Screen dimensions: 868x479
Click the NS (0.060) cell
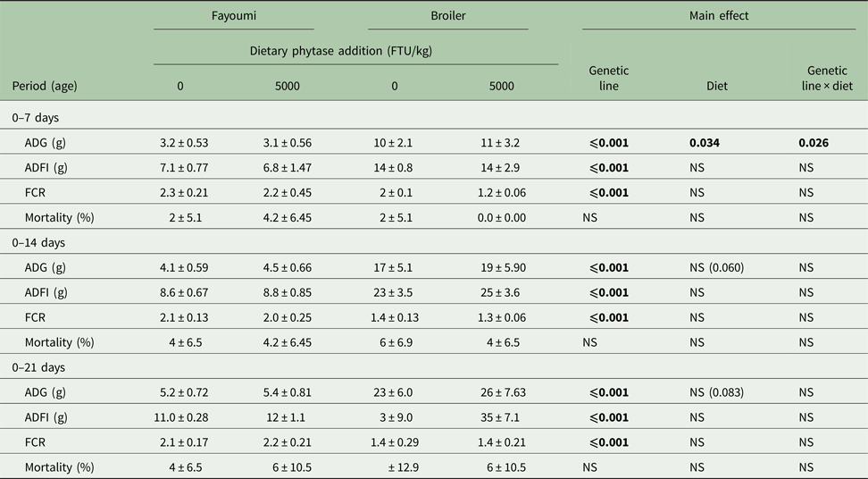coord(721,267)
